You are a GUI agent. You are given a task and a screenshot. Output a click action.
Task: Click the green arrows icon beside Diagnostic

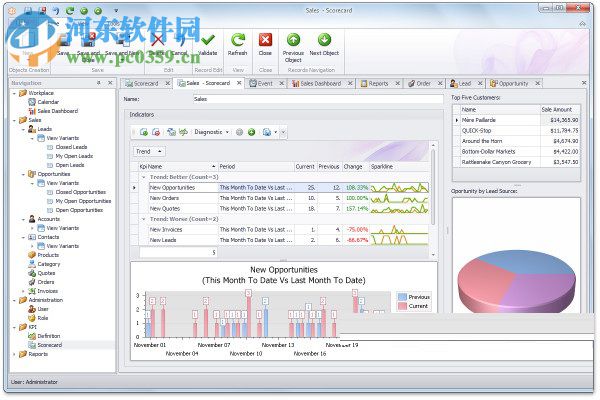[184, 132]
